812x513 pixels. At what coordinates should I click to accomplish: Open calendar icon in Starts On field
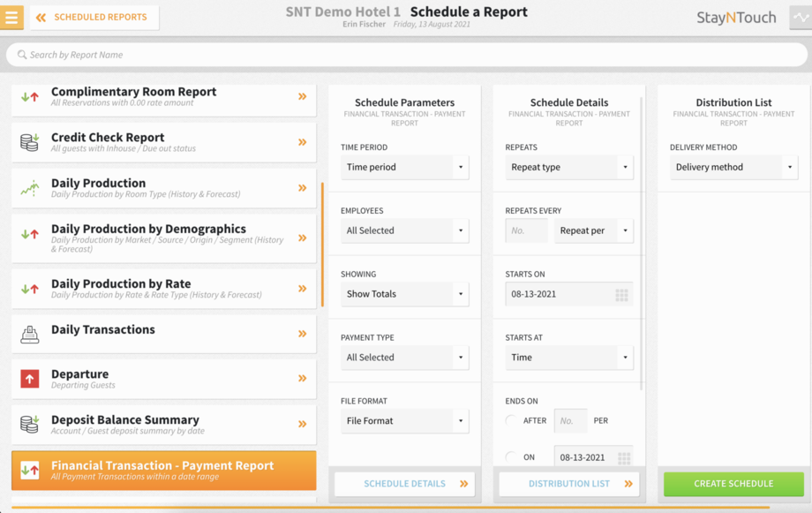(x=621, y=295)
